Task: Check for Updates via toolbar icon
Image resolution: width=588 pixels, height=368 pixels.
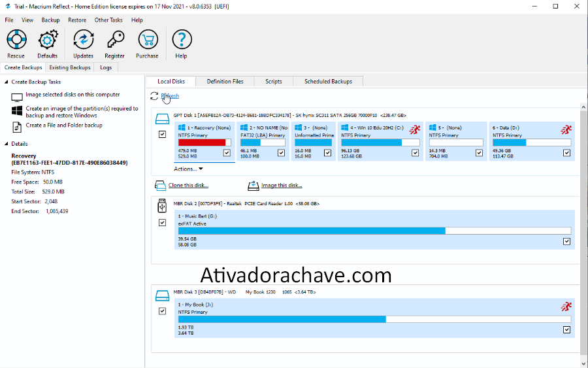Action: [83, 41]
